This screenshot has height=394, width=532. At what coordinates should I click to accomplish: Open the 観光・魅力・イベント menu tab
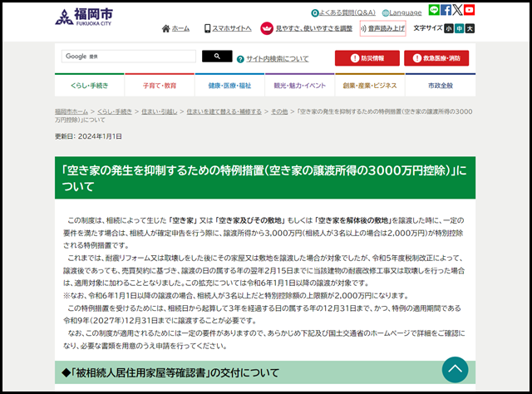(299, 85)
